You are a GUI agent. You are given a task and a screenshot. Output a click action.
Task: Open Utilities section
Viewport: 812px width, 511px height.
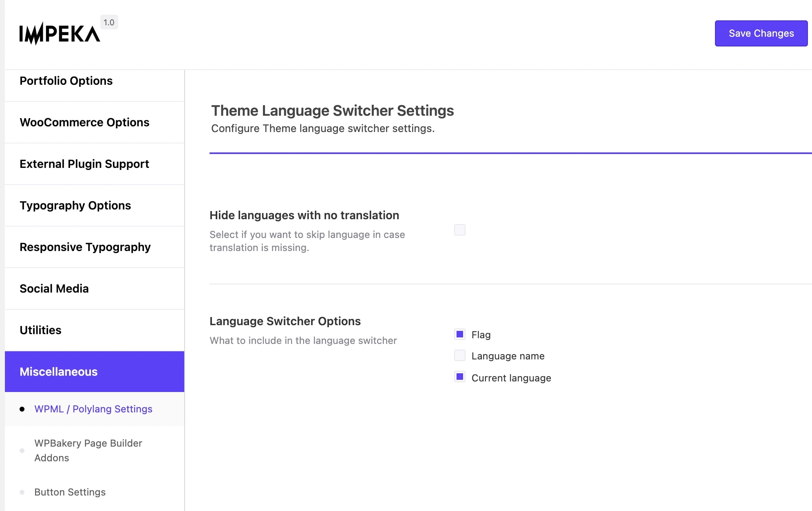[41, 330]
